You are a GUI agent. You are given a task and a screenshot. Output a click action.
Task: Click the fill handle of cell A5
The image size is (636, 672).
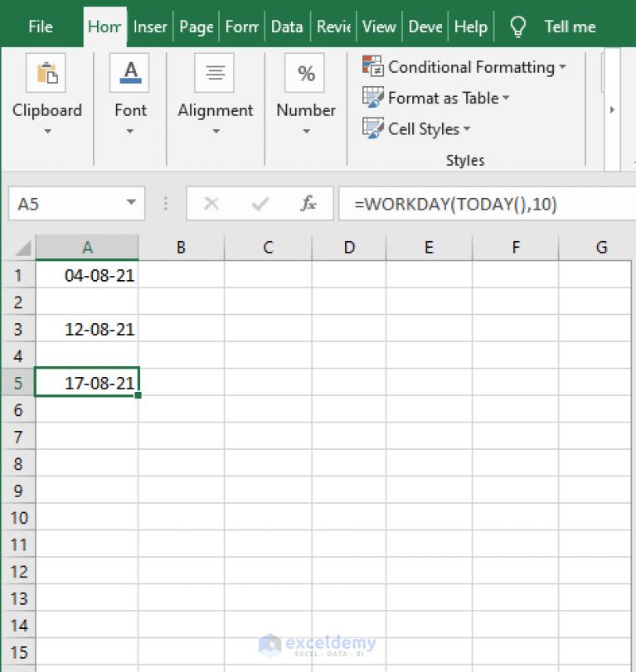tap(138, 395)
